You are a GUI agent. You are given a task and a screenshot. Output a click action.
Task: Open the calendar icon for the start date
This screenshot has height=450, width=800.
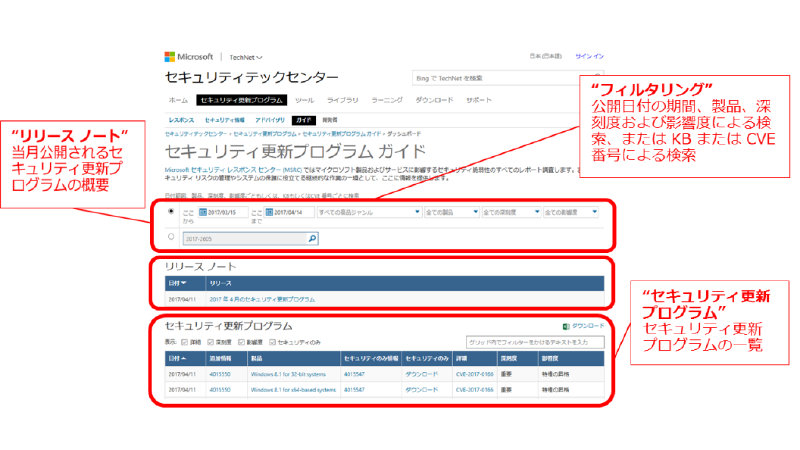click(203, 212)
